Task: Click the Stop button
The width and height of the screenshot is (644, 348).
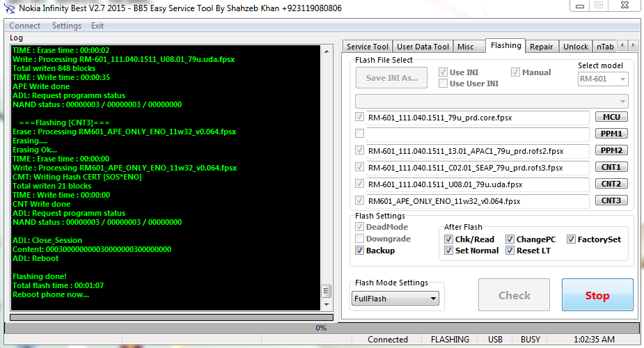Action: click(597, 295)
